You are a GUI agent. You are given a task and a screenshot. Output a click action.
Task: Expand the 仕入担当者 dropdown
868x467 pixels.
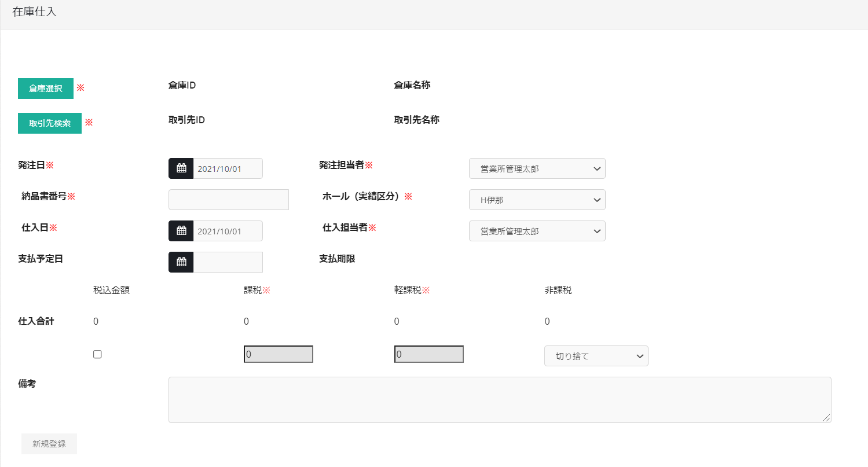point(537,231)
